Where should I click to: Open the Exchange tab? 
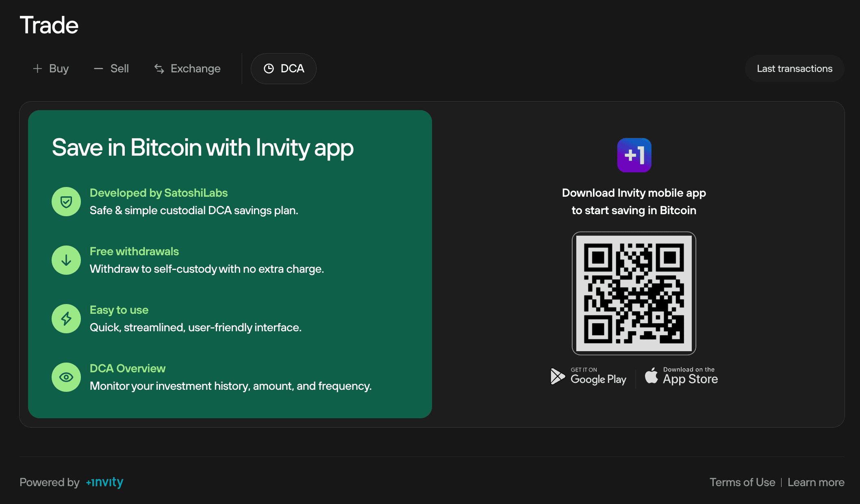coord(187,69)
